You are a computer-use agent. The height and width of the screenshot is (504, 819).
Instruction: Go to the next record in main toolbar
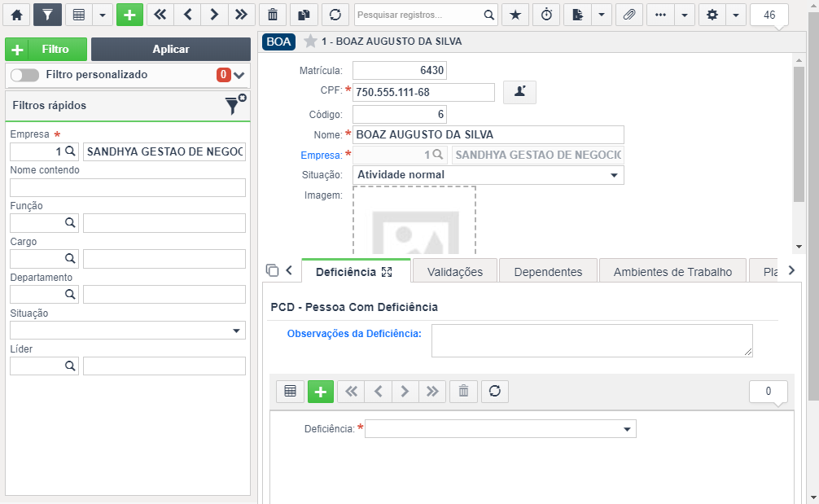pos(214,15)
